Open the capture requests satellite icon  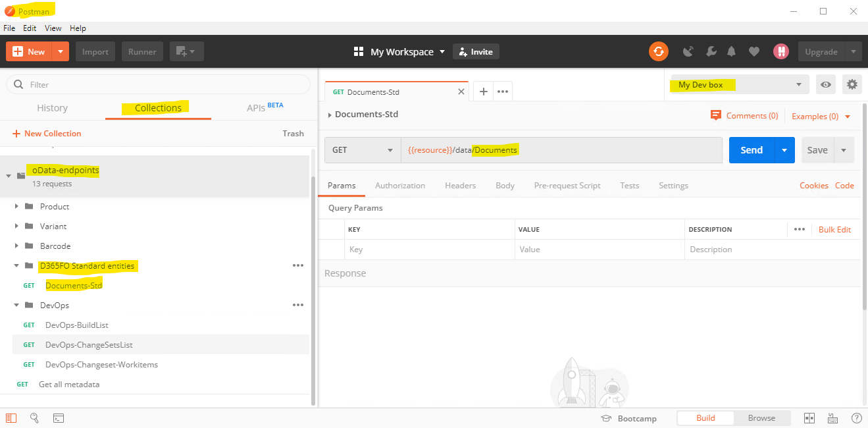pos(688,51)
